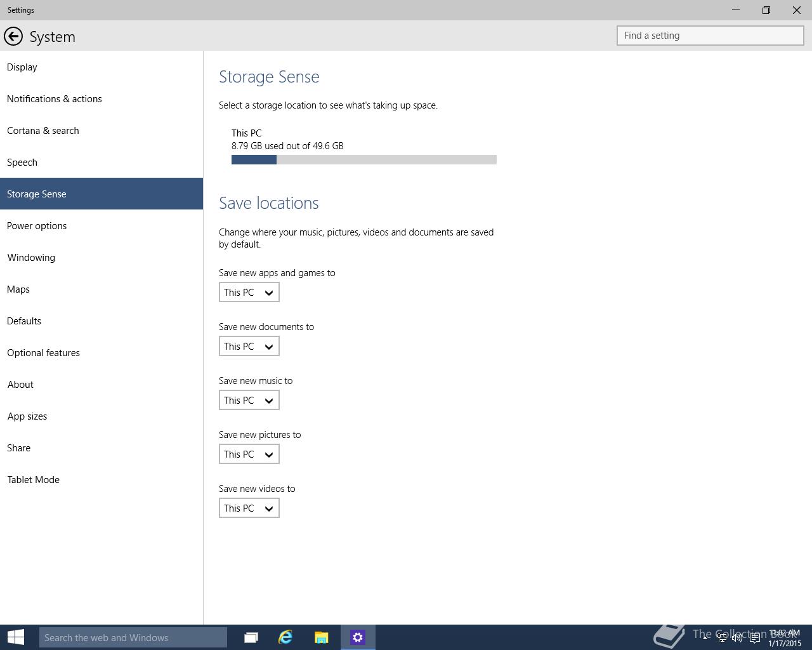Open Share settings
Viewport: 812px width, 650px height.
[x=101, y=448]
